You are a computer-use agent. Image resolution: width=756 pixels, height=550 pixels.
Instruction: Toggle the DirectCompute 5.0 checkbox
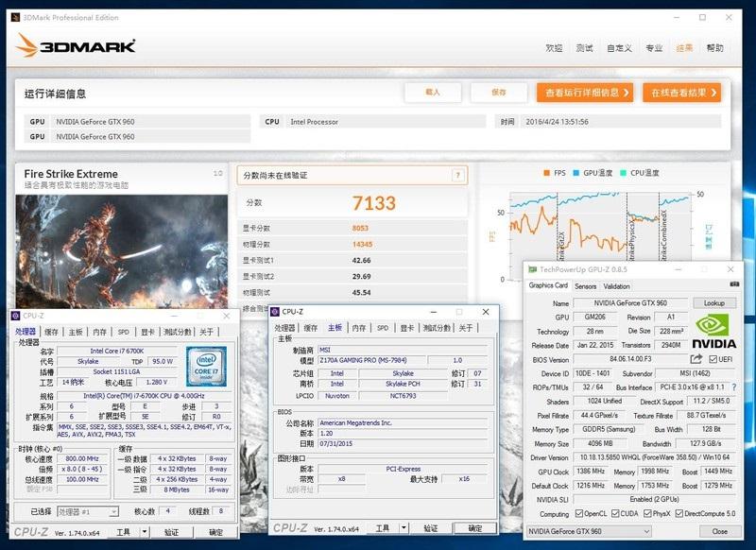(679, 513)
